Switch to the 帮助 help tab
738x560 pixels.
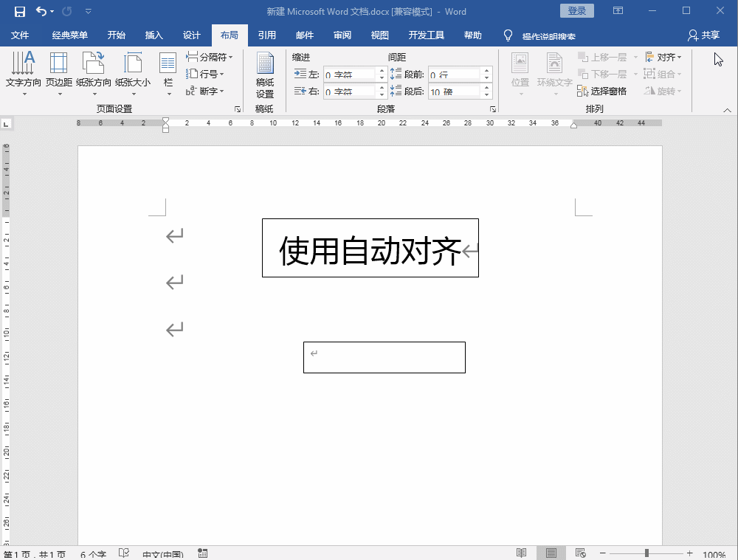pyautogui.click(x=472, y=35)
